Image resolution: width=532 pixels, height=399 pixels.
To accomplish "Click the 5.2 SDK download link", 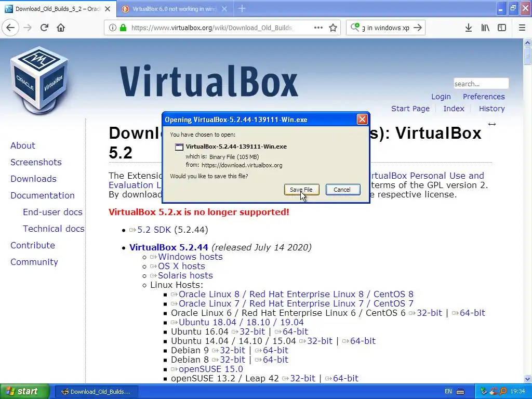I will tap(154, 230).
